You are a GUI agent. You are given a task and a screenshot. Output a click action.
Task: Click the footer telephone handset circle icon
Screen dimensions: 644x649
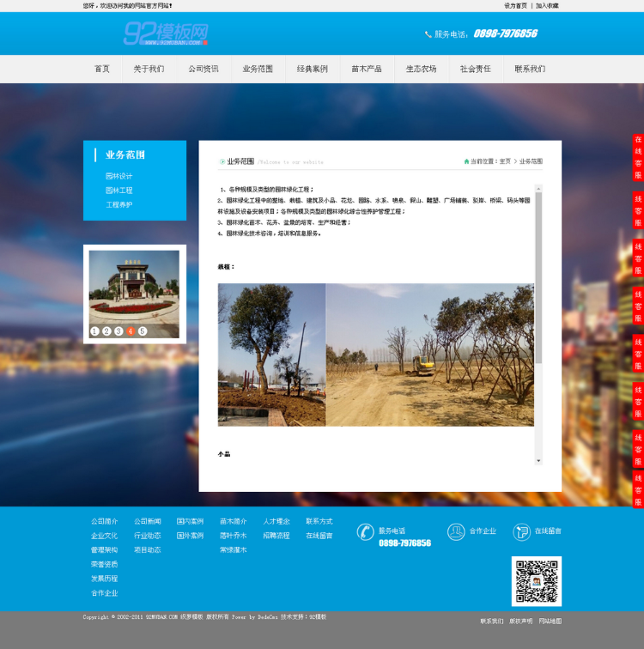click(x=366, y=532)
